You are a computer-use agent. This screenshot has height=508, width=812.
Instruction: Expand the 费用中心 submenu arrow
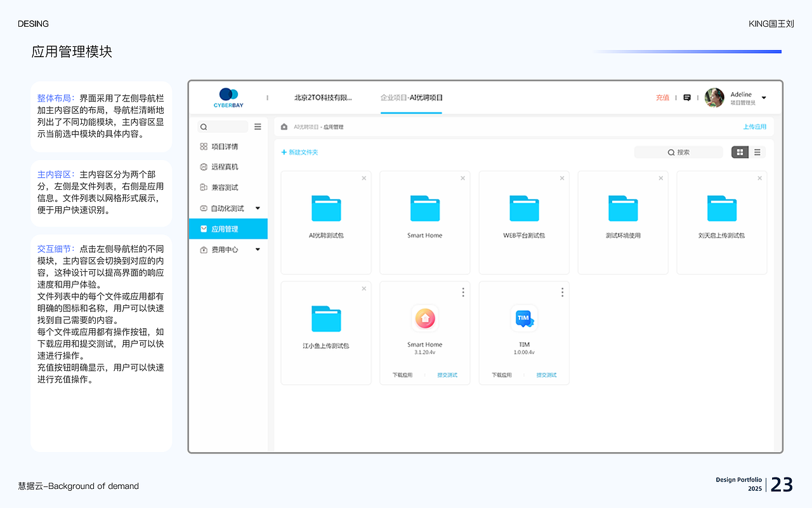(258, 250)
